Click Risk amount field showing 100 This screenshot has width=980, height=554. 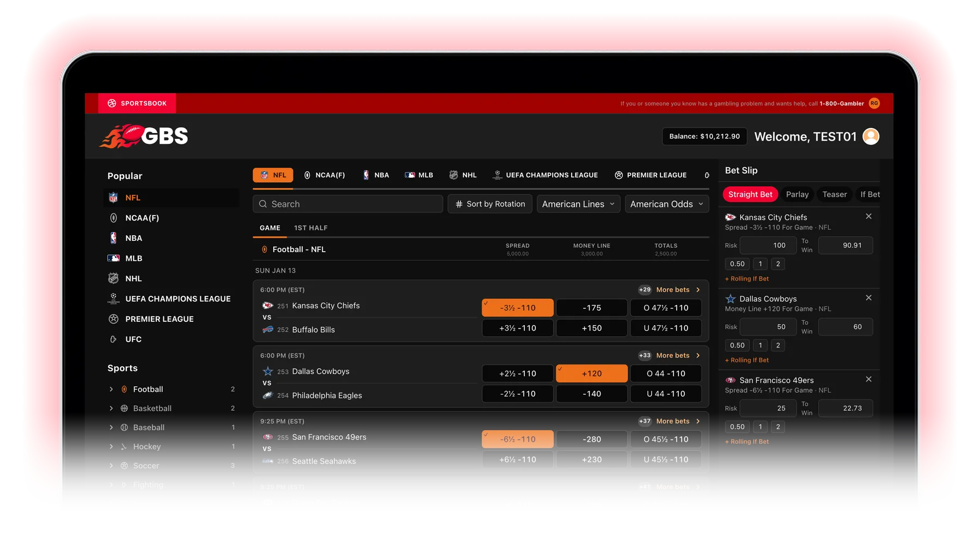coord(768,246)
